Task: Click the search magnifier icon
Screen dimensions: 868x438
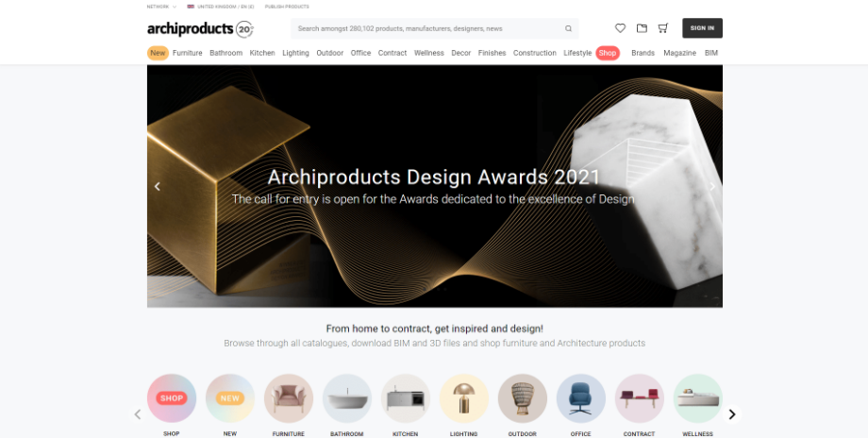Action: pos(568,29)
